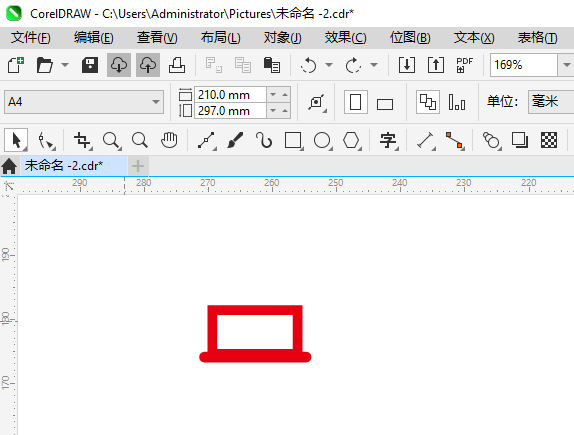The height and width of the screenshot is (435, 574).
Task: Open the 文件(F) menu
Action: [x=30, y=38]
